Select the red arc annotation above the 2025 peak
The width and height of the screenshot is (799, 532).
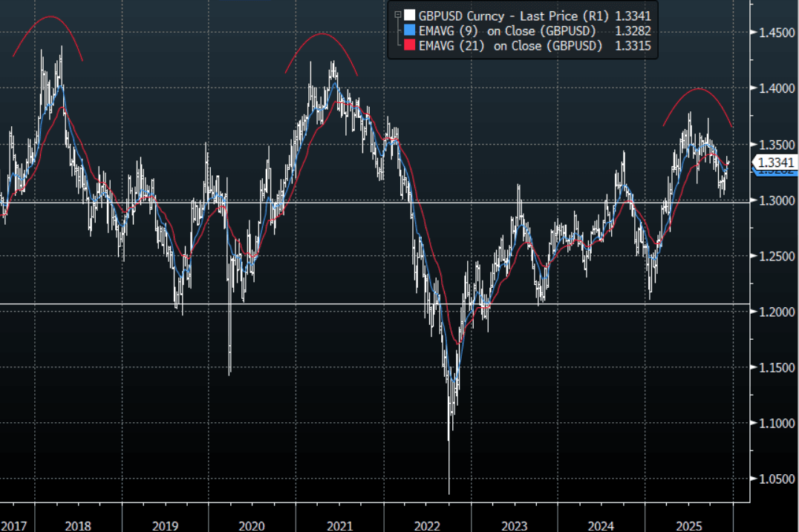point(698,89)
